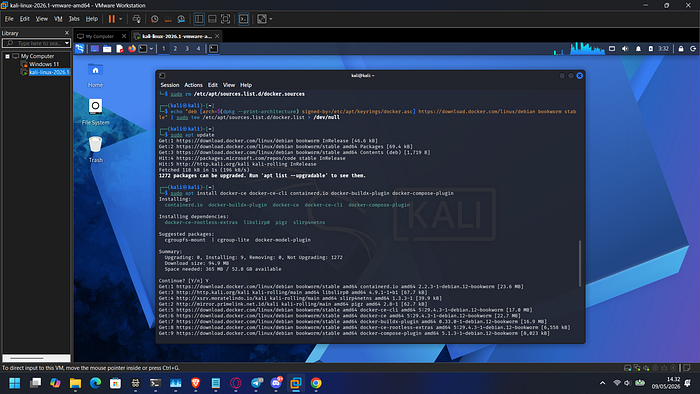
Task: Open the text editor from Kali panel
Action: coord(120,49)
